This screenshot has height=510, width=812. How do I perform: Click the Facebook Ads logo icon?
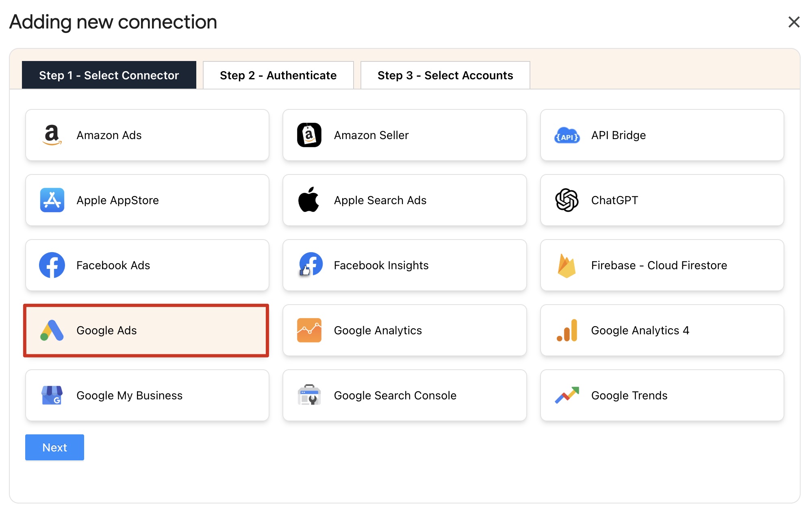[x=52, y=265]
